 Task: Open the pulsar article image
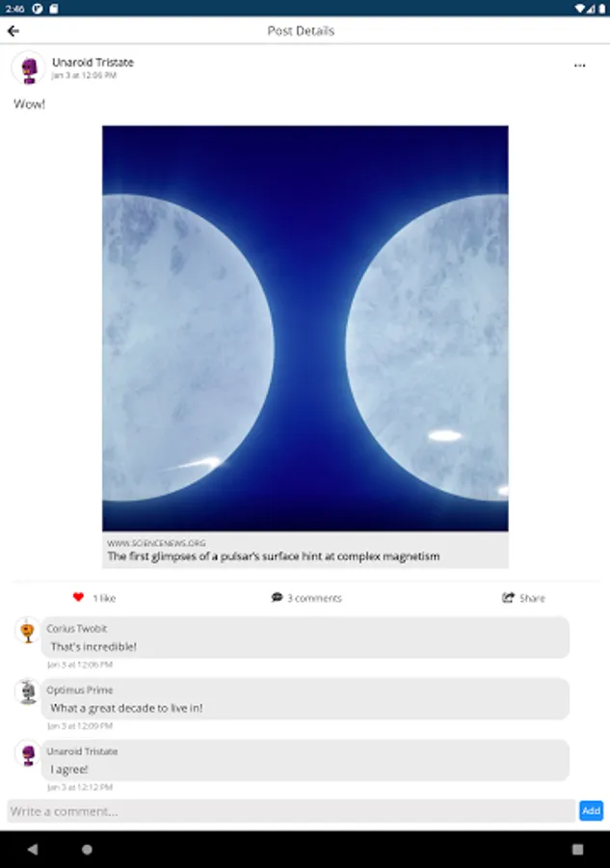click(305, 328)
